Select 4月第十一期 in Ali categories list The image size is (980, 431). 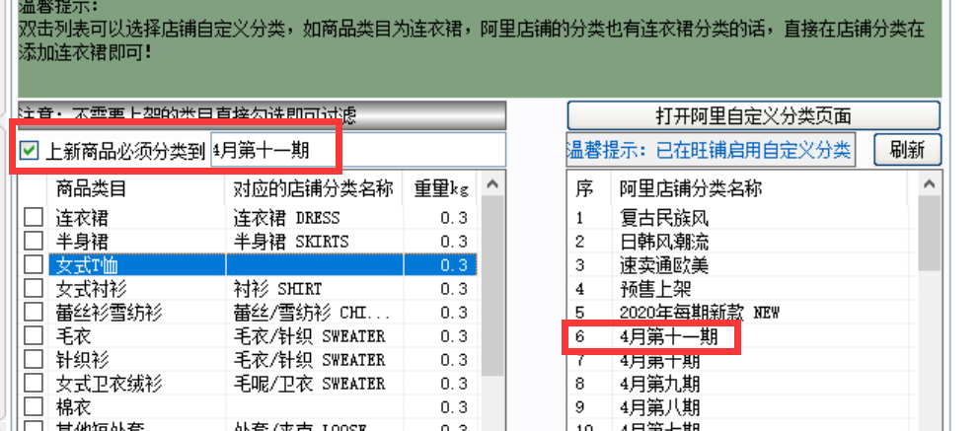(x=669, y=337)
